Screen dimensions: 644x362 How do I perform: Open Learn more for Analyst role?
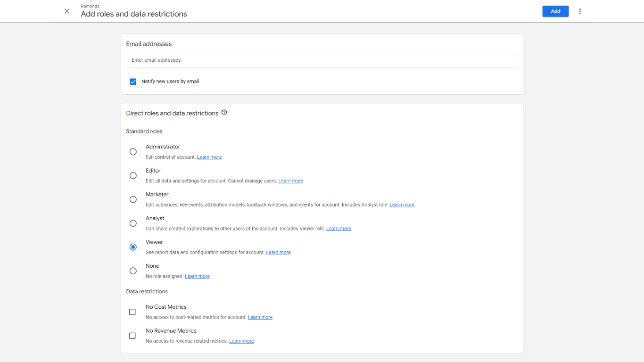click(339, 228)
